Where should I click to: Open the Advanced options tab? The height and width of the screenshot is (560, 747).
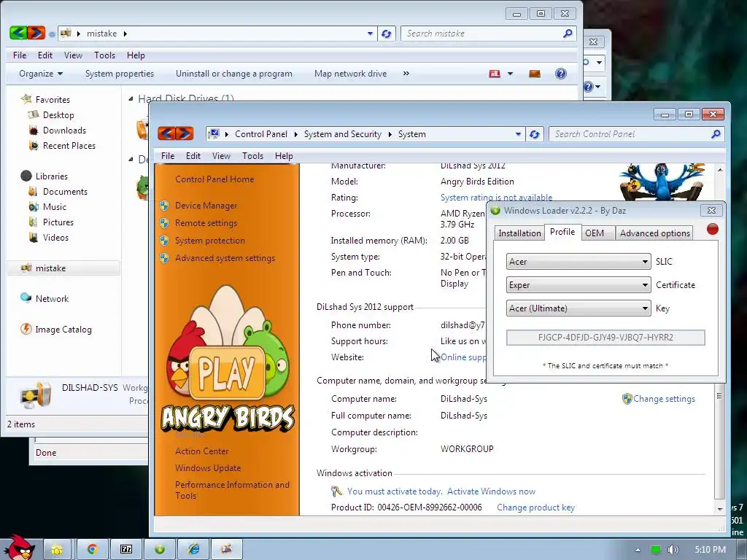pos(654,233)
